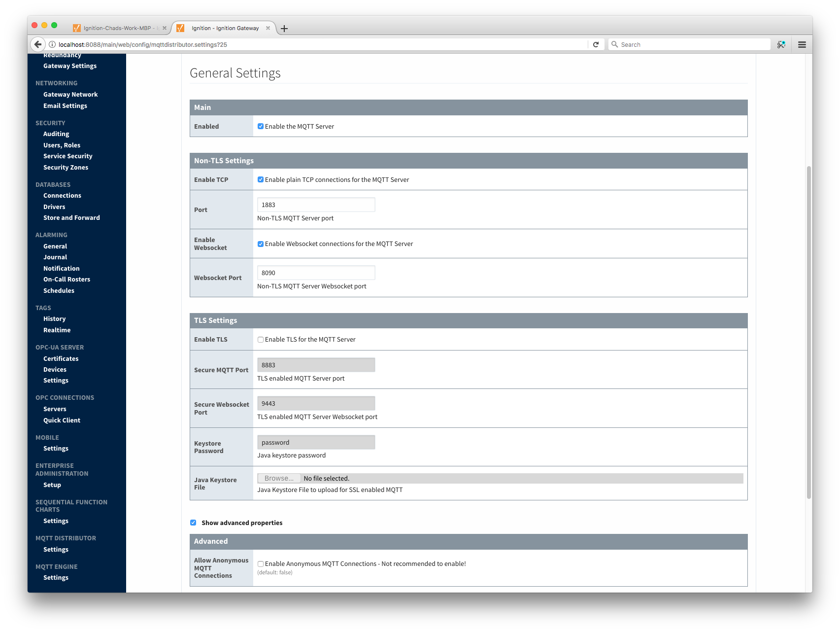This screenshot has width=840, height=632.
Task: Click the extension icon beside search box
Action: click(781, 44)
